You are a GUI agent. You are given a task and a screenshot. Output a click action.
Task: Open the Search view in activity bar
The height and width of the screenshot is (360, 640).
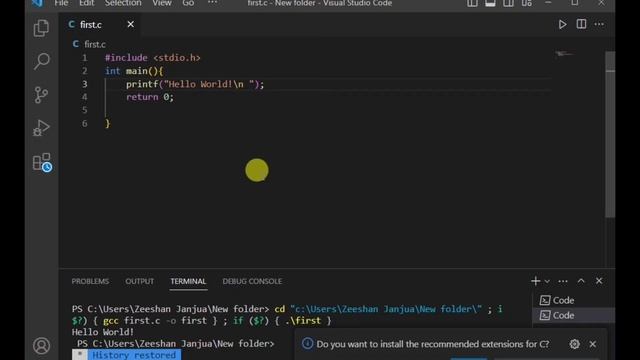[41, 61]
